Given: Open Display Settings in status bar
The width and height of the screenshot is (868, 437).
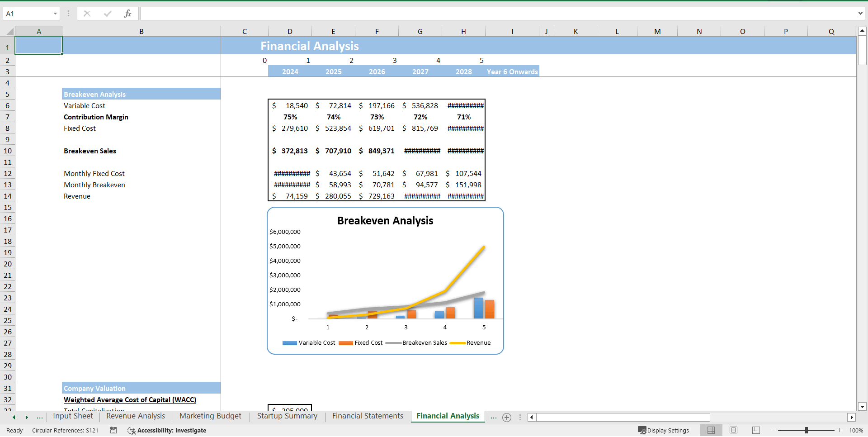Looking at the screenshot, I should coord(664,430).
